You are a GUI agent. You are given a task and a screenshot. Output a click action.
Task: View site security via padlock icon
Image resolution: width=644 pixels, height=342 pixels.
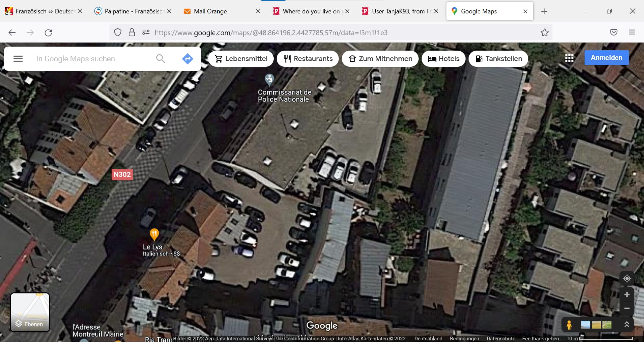coord(132,33)
